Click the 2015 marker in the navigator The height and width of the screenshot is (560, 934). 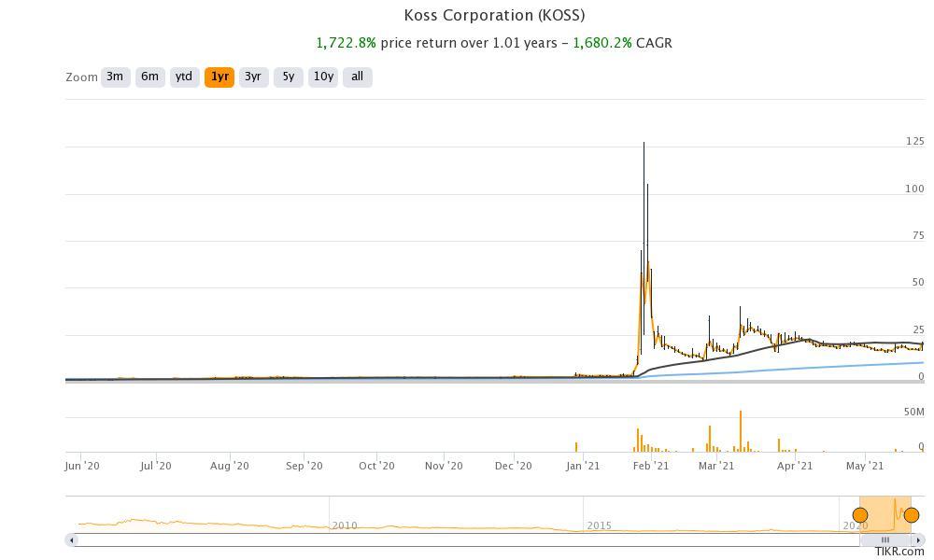600,525
